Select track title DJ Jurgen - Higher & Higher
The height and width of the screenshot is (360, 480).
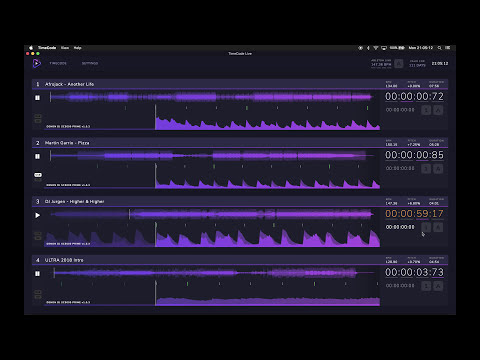75,201
